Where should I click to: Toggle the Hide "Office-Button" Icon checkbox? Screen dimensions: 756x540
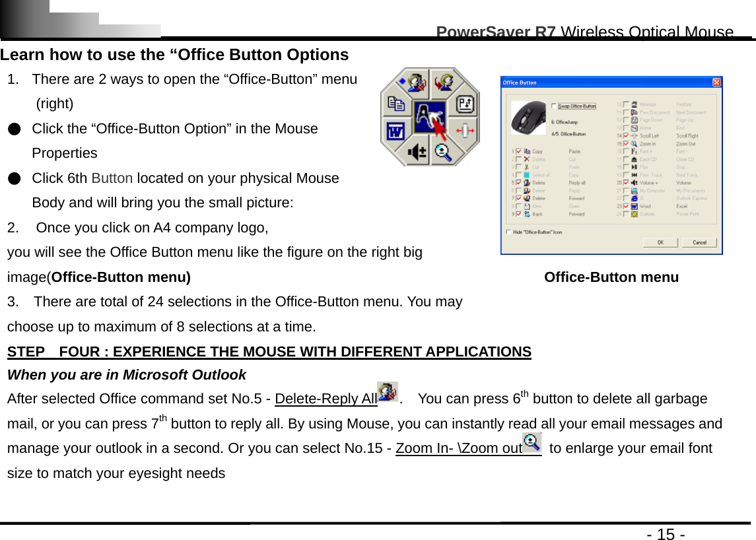click(508, 232)
